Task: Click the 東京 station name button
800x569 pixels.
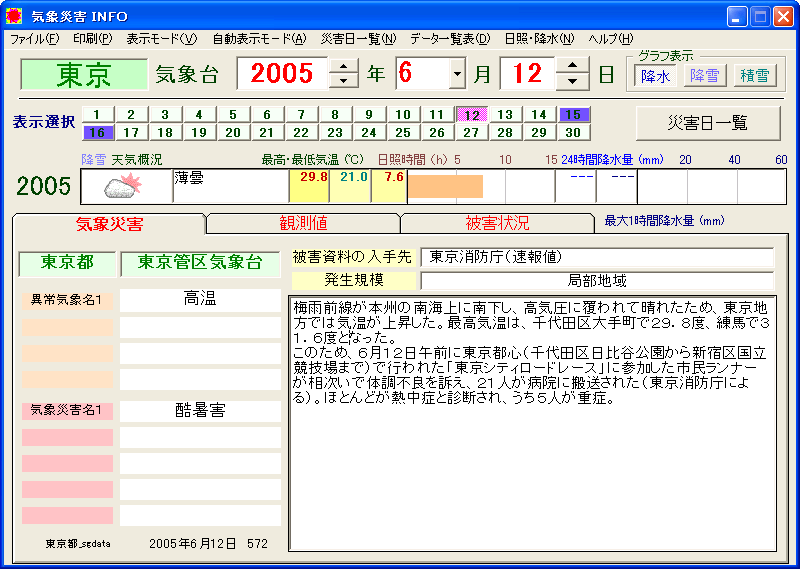Action: tap(84, 75)
